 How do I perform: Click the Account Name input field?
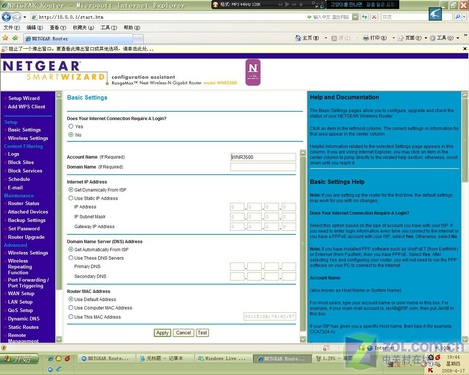click(x=263, y=157)
